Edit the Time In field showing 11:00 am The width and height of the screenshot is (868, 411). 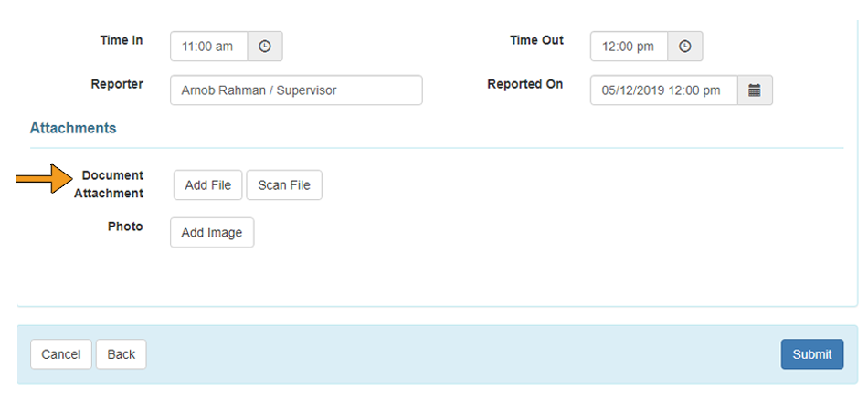click(x=208, y=47)
